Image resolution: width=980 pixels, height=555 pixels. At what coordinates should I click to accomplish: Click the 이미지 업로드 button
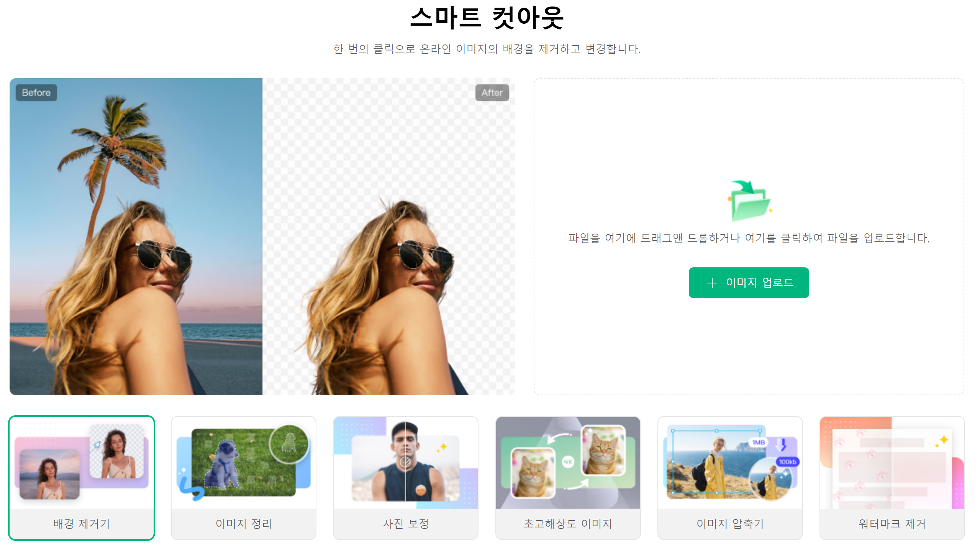(x=748, y=283)
